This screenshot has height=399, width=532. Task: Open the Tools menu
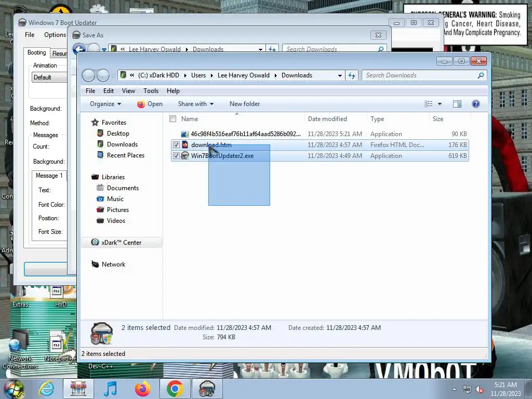click(x=151, y=91)
